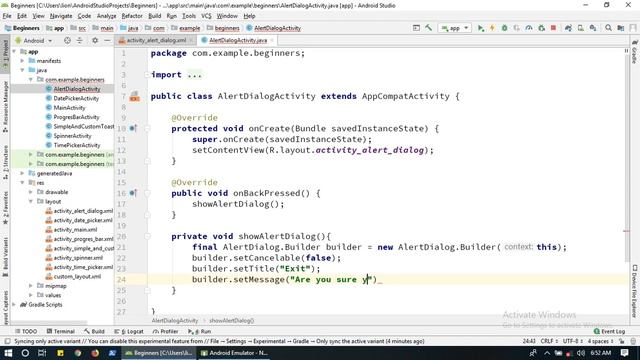Image resolution: width=640 pixels, height=360 pixels.
Task: Fold showAlertDialog method at line 20
Action: [x=147, y=236]
